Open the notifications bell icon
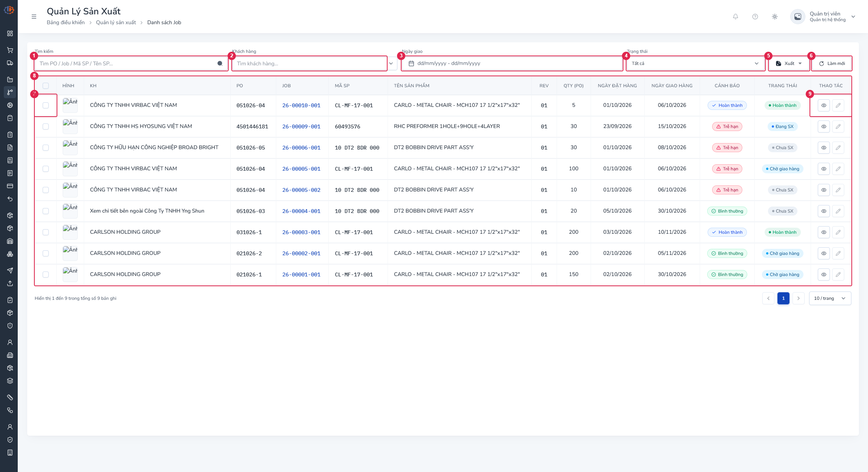 click(x=736, y=17)
